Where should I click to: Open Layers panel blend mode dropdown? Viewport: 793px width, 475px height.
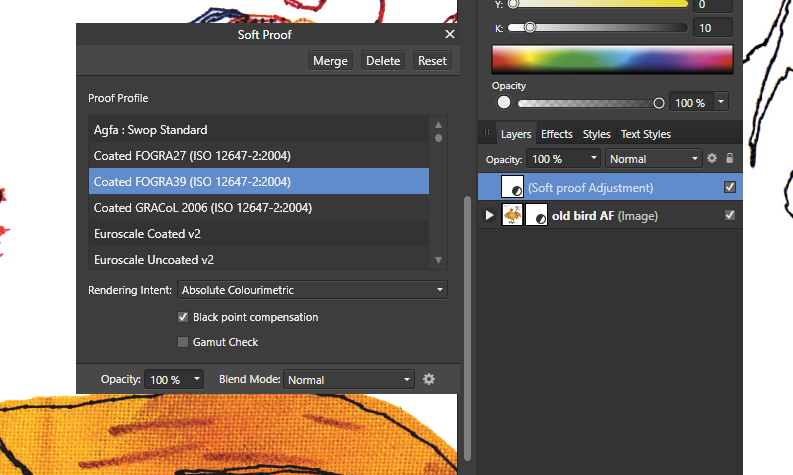[653, 159]
